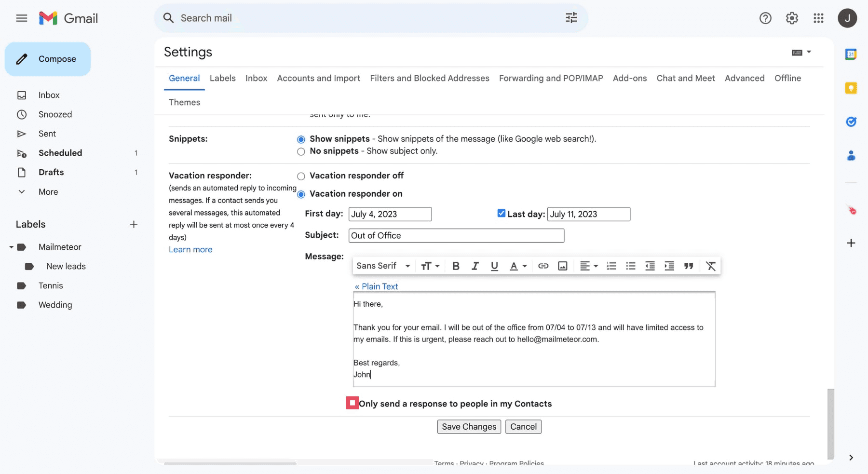This screenshot has height=474, width=868.
Task: Click Save Changes button
Action: [469, 427]
